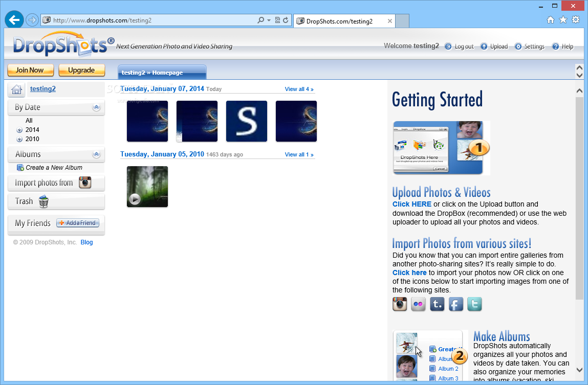The height and width of the screenshot is (385, 588).
Task: Expand the 2010 date node
Action: 19,139
